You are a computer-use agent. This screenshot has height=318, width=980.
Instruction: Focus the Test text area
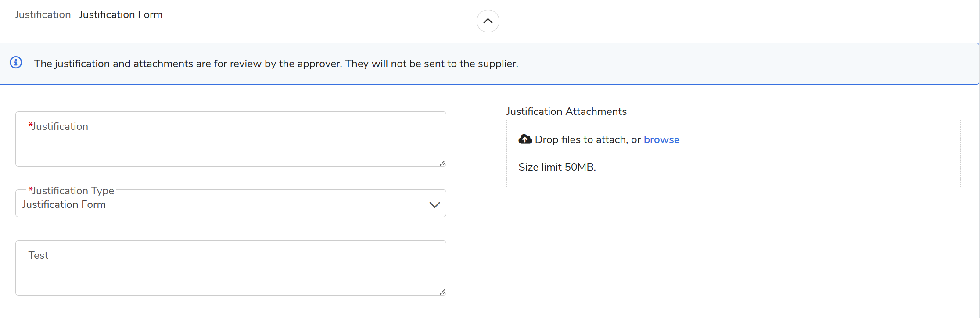click(230, 272)
